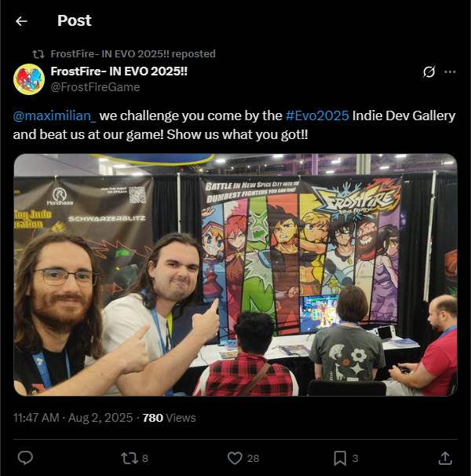Like the post with the heart icon
The width and height of the screenshot is (471, 476).
[235, 458]
